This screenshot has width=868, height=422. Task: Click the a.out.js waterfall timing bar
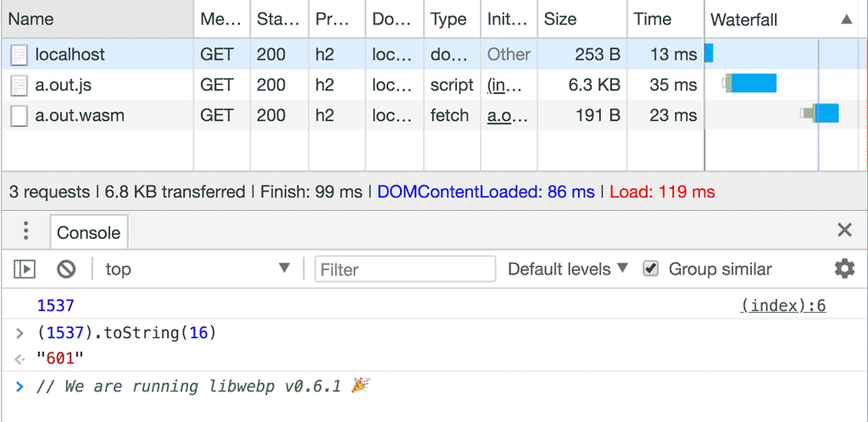pos(753,83)
